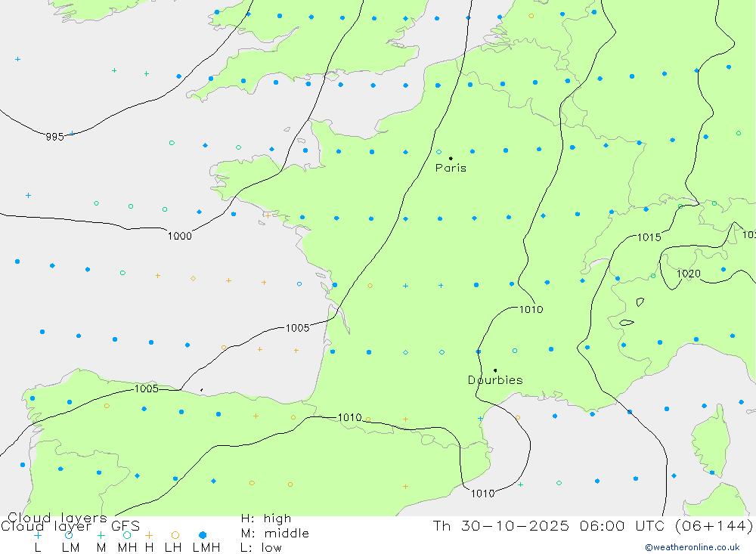Click the 1000 isobar label
Image resolution: width=756 pixels, height=554 pixels.
point(180,236)
